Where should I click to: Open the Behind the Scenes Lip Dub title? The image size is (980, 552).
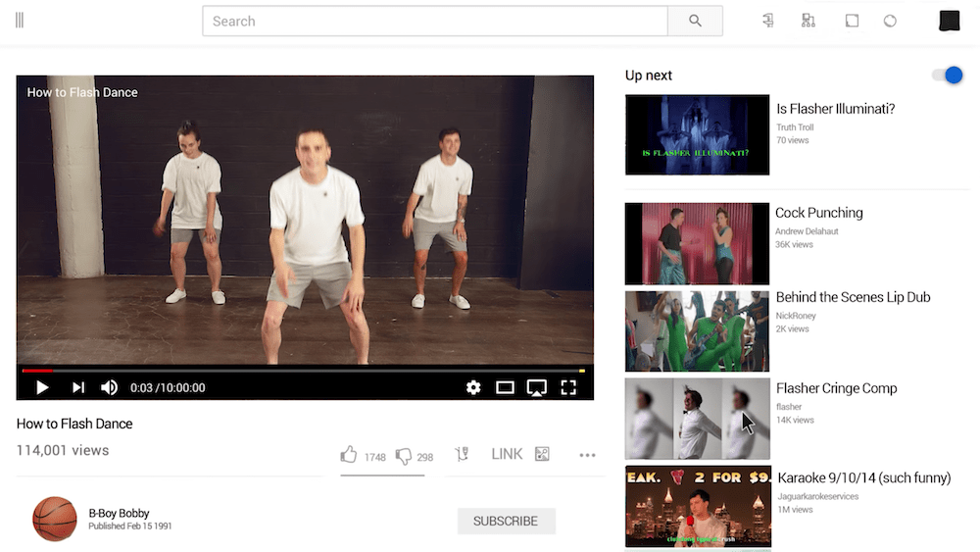click(853, 297)
